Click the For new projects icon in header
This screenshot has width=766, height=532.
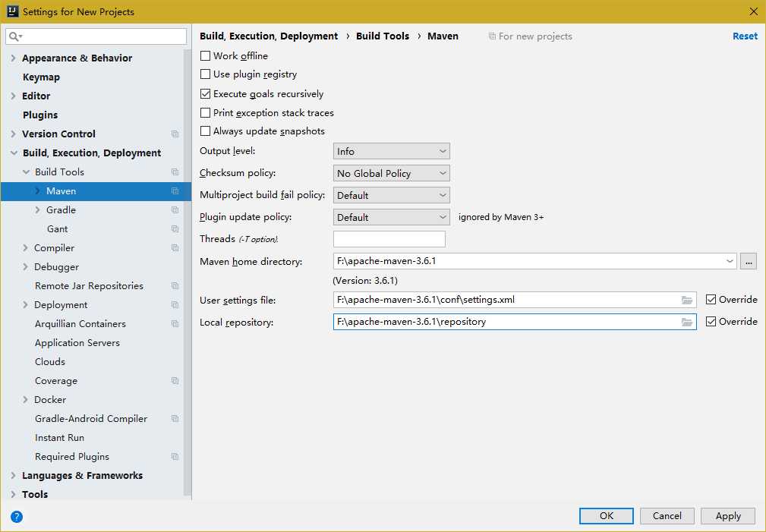(x=492, y=36)
